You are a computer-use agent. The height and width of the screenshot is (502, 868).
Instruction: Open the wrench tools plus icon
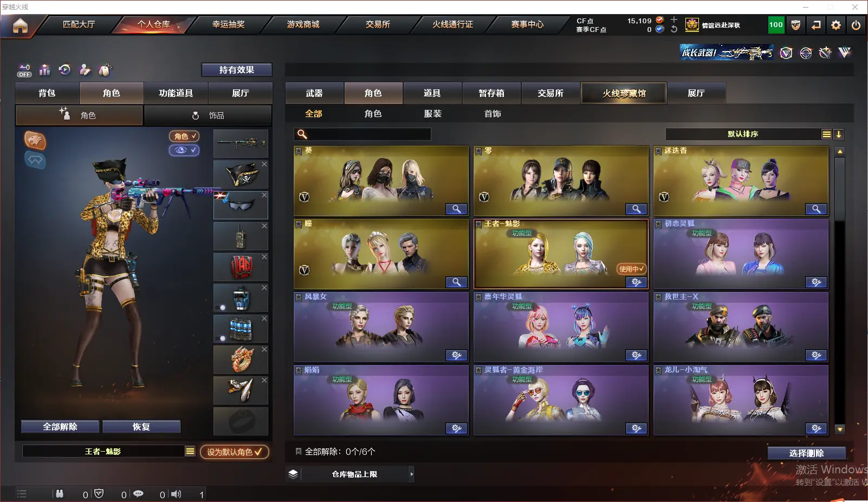pyautogui.click(x=825, y=53)
